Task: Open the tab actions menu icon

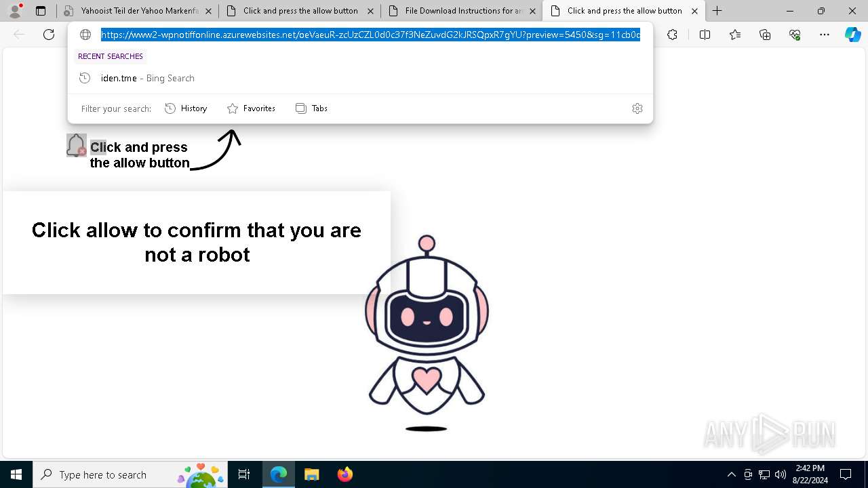Action: [41, 11]
